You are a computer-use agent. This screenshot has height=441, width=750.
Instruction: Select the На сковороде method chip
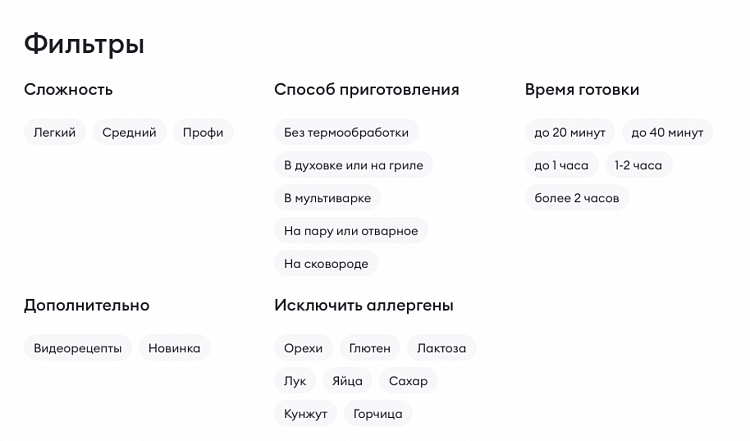coord(326,264)
